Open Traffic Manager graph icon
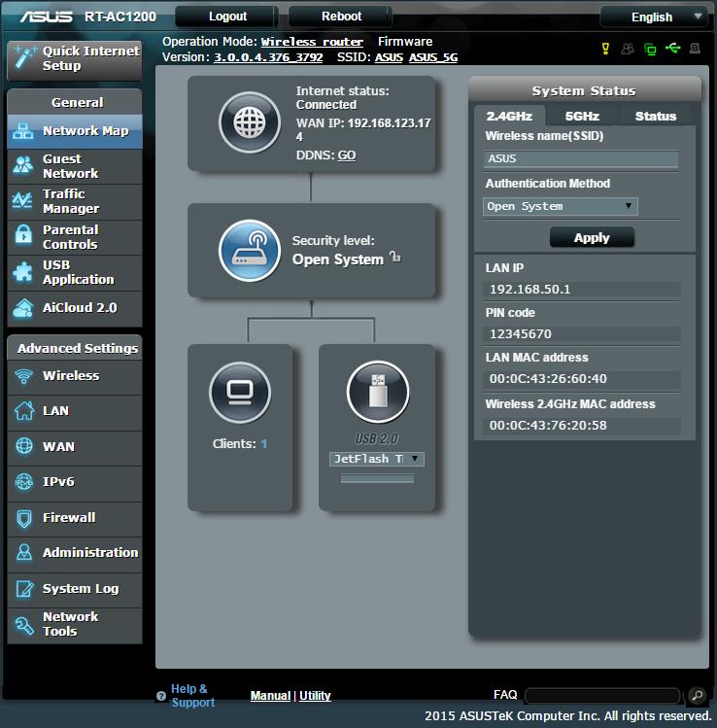 click(22, 200)
